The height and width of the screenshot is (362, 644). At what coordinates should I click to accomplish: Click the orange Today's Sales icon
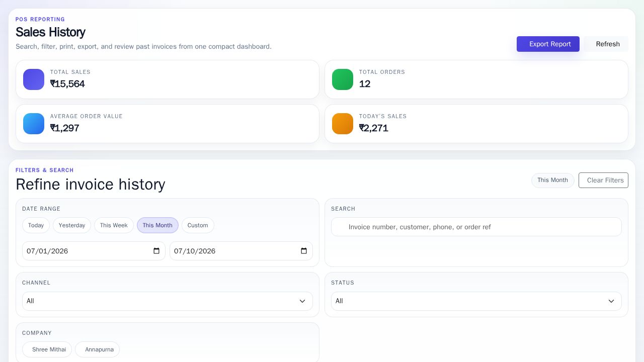(x=343, y=124)
